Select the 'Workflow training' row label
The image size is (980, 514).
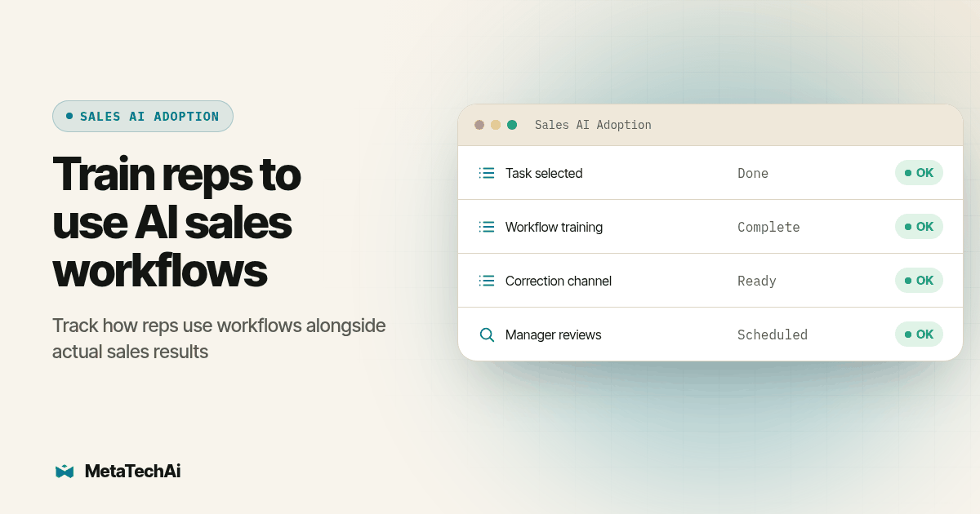(554, 227)
